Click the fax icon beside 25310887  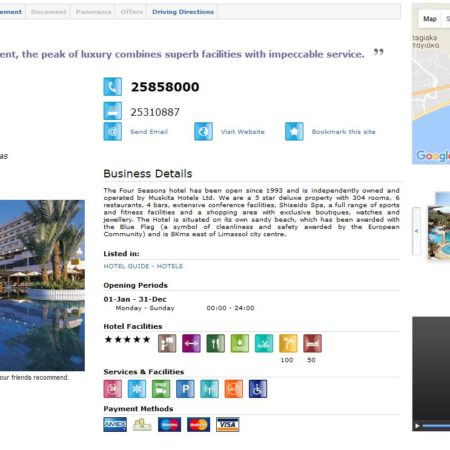pyautogui.click(x=112, y=111)
